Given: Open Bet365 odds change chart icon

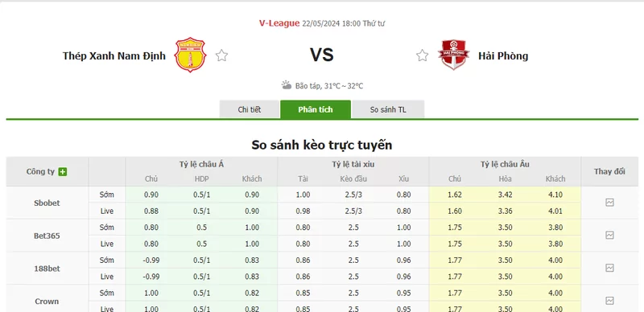Looking at the screenshot, I should [609, 236].
